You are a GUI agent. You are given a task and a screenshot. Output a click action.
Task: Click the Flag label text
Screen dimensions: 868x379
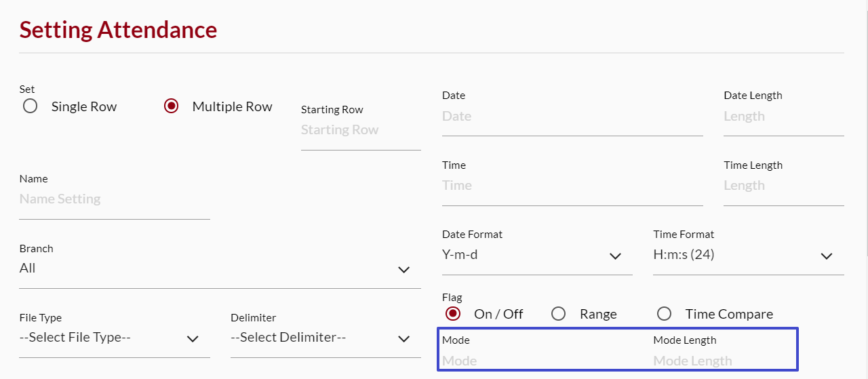[x=452, y=298]
